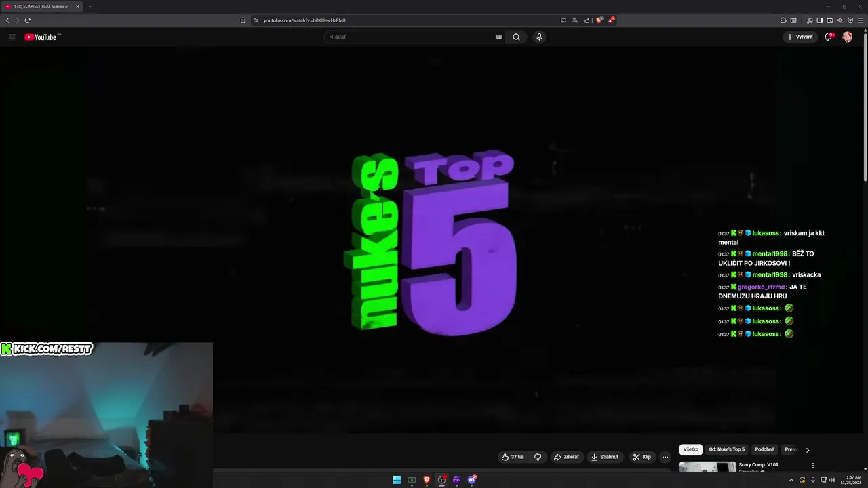The width and height of the screenshot is (868, 488).
Task: Open the Brave VPN shield icon
Action: click(x=850, y=20)
